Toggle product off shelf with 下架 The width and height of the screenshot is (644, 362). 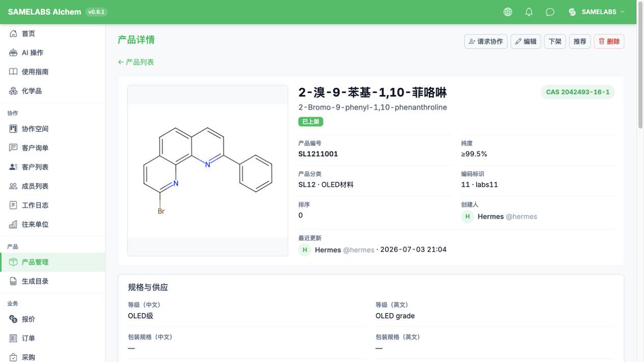[x=555, y=41]
